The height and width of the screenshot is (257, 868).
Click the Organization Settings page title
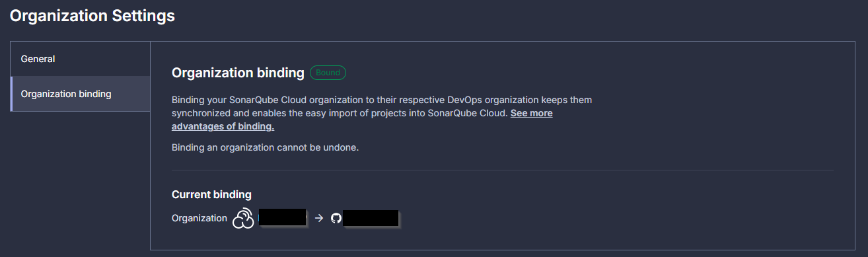[92, 16]
